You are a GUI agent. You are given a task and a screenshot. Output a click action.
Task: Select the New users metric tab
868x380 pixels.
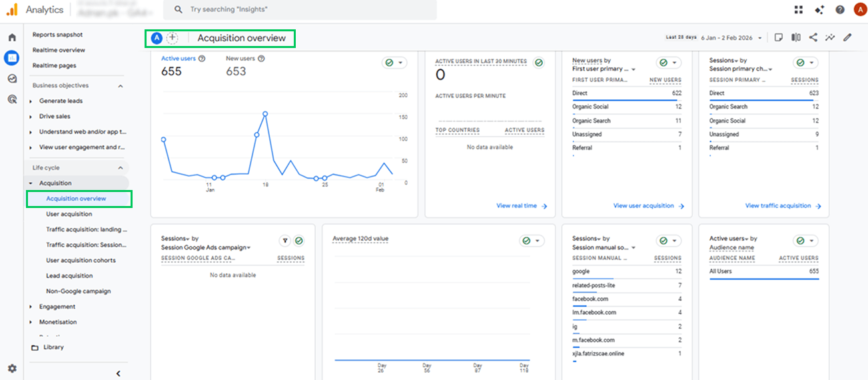click(240, 59)
